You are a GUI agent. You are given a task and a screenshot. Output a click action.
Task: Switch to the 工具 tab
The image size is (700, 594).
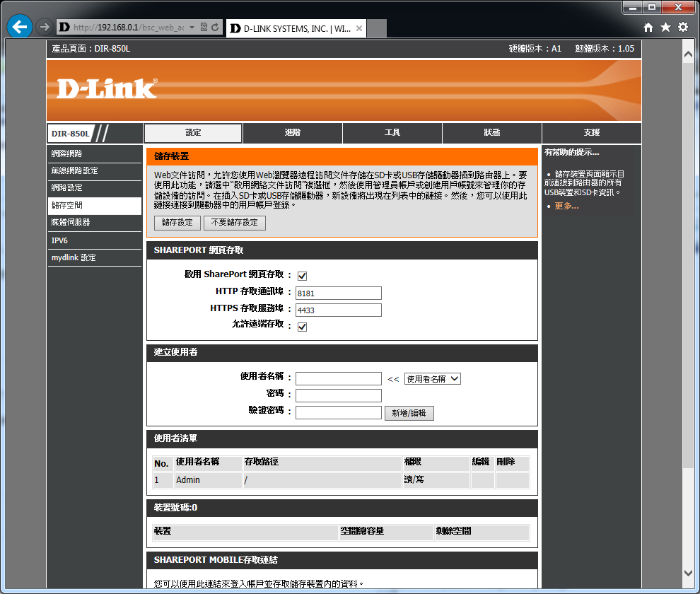392,133
